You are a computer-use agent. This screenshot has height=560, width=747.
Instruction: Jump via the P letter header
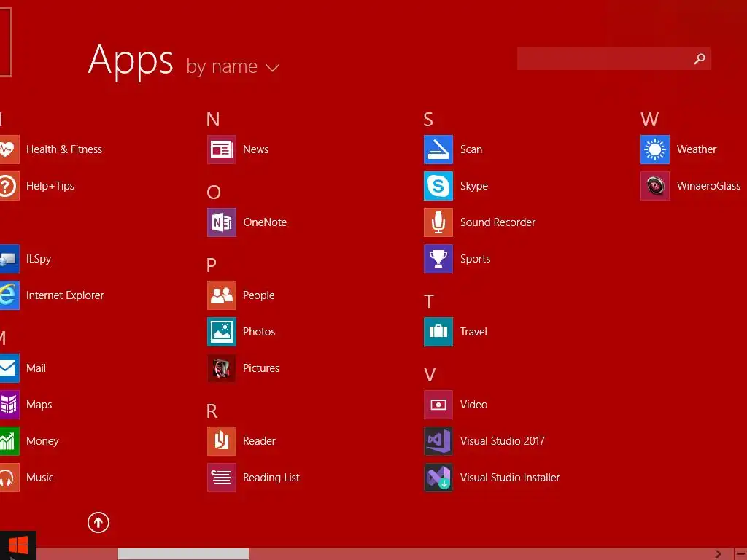(x=212, y=265)
